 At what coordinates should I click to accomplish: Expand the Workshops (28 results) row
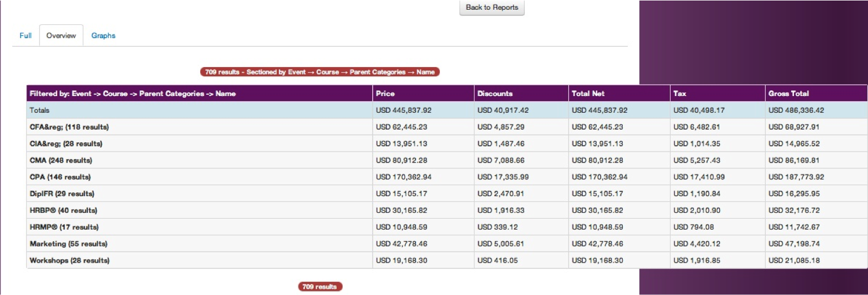click(x=69, y=261)
